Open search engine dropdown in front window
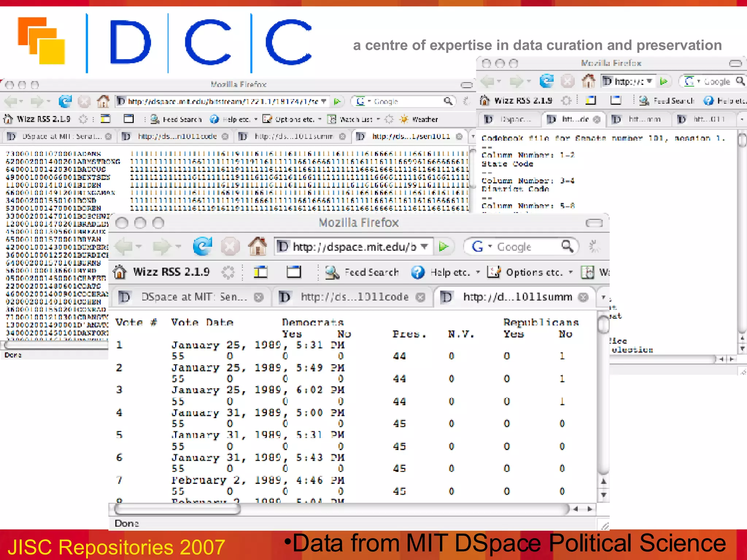Viewport: 747px width, 560px height. click(x=490, y=246)
